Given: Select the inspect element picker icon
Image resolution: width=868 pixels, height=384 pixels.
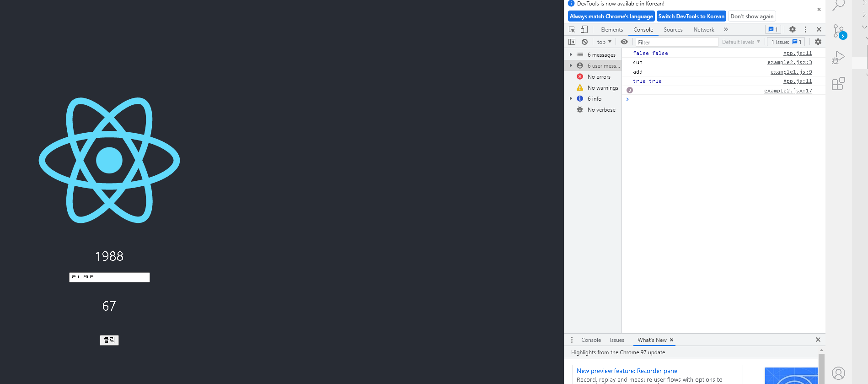Looking at the screenshot, I should point(572,29).
